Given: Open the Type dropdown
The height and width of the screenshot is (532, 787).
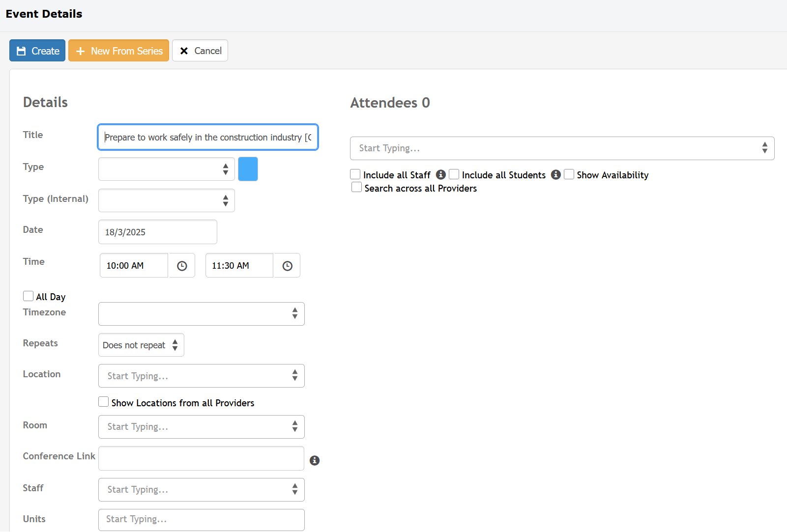Looking at the screenshot, I should [x=167, y=169].
